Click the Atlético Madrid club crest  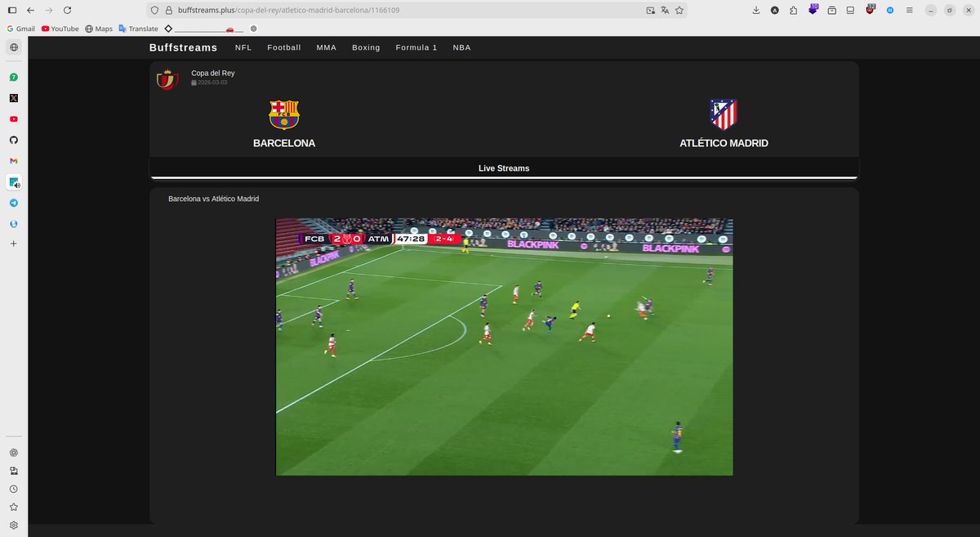724,114
